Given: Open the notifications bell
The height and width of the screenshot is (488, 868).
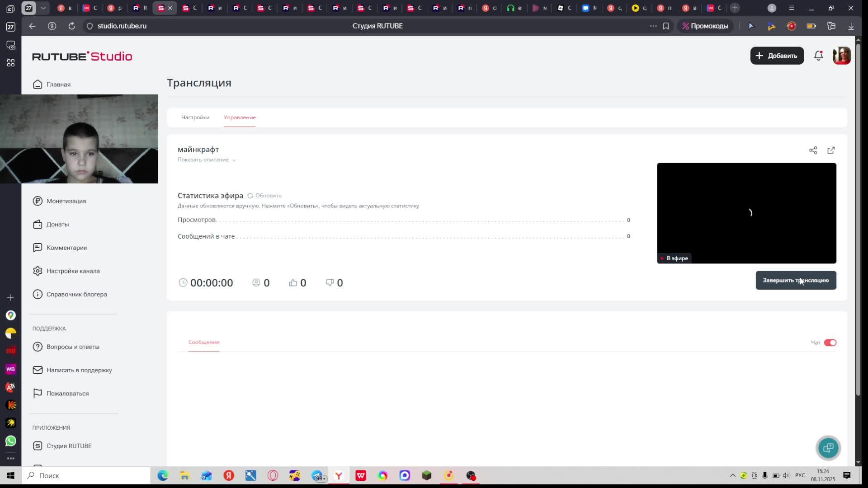Looking at the screenshot, I should tap(818, 56).
